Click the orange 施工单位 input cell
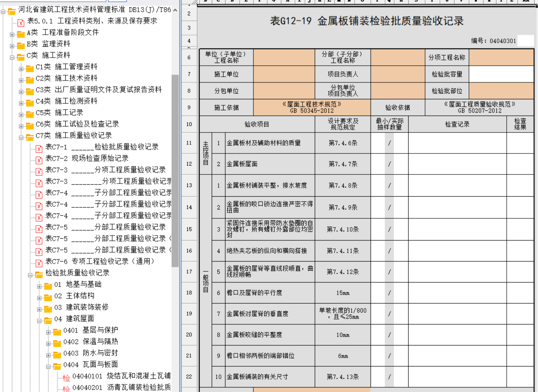The width and height of the screenshot is (538, 392). pos(284,74)
